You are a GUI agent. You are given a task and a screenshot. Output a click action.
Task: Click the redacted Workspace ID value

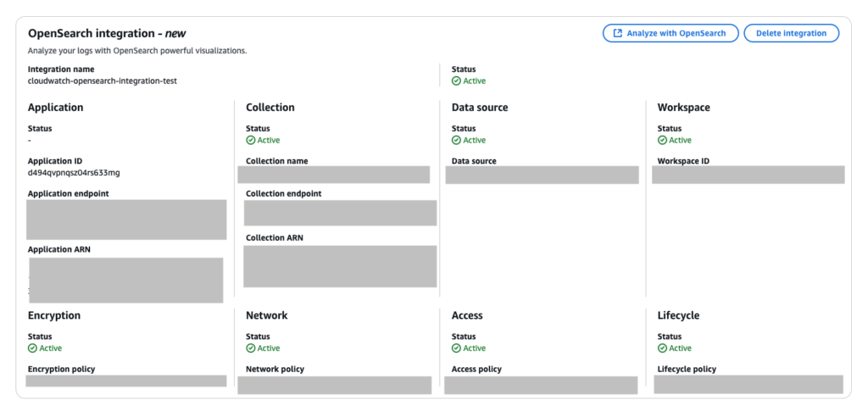(x=748, y=175)
